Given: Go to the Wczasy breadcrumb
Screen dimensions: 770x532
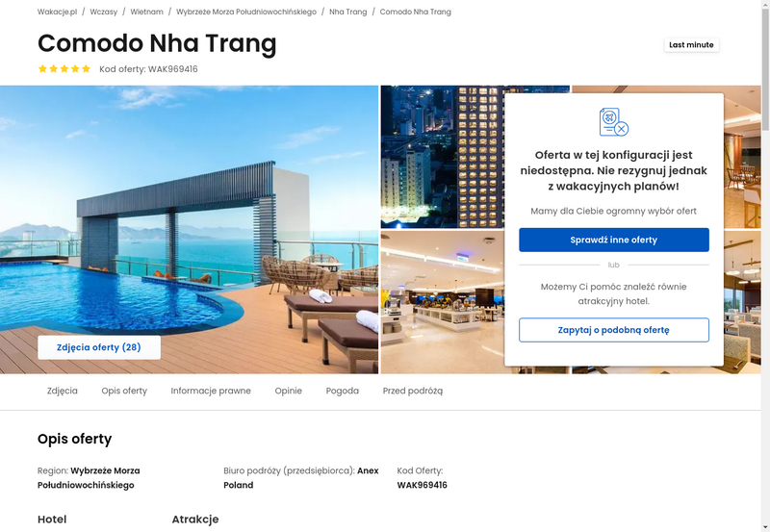Looking at the screenshot, I should coord(104,12).
